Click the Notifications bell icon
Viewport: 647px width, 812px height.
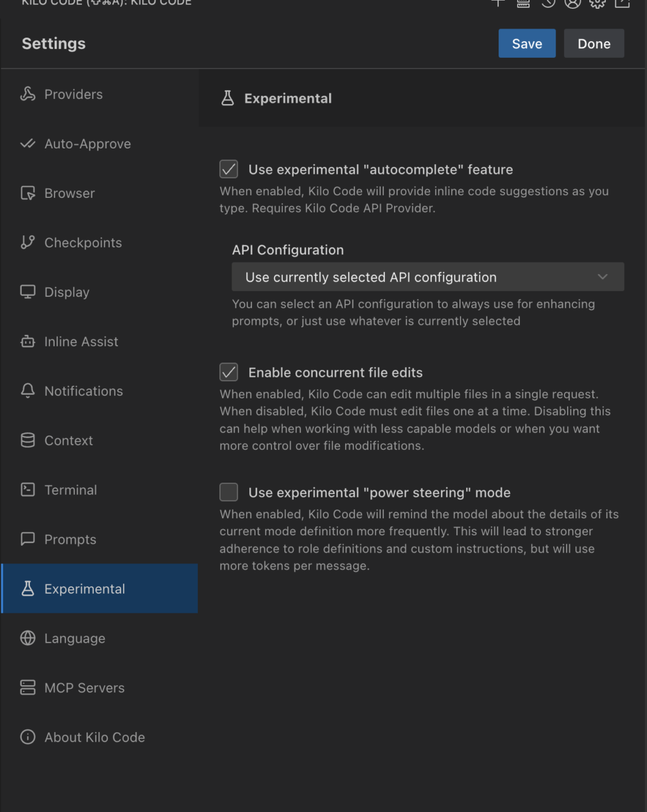(x=28, y=391)
